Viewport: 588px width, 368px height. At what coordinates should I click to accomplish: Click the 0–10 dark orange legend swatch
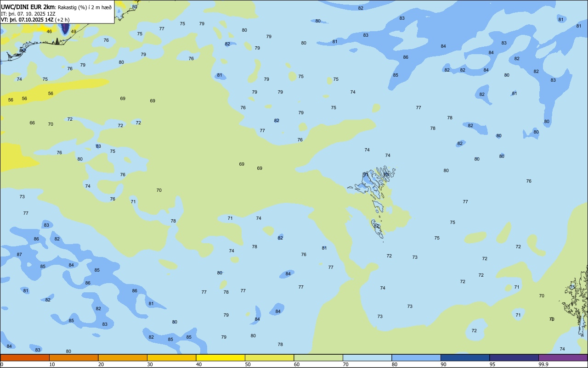25,357
